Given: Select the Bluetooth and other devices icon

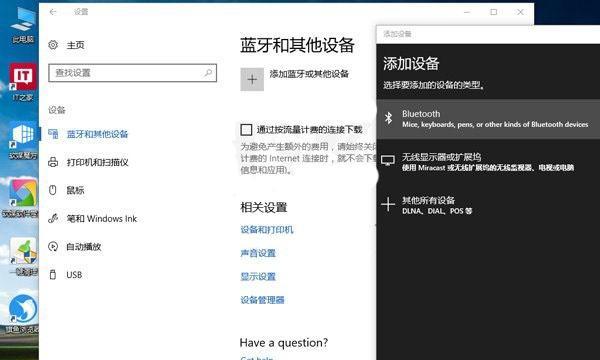Looking at the screenshot, I should (x=53, y=134).
